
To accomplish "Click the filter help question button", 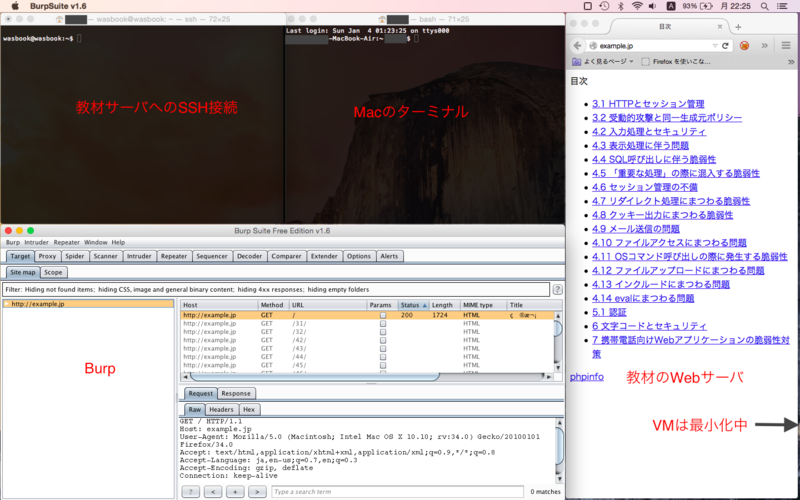I will pyautogui.click(x=557, y=289).
